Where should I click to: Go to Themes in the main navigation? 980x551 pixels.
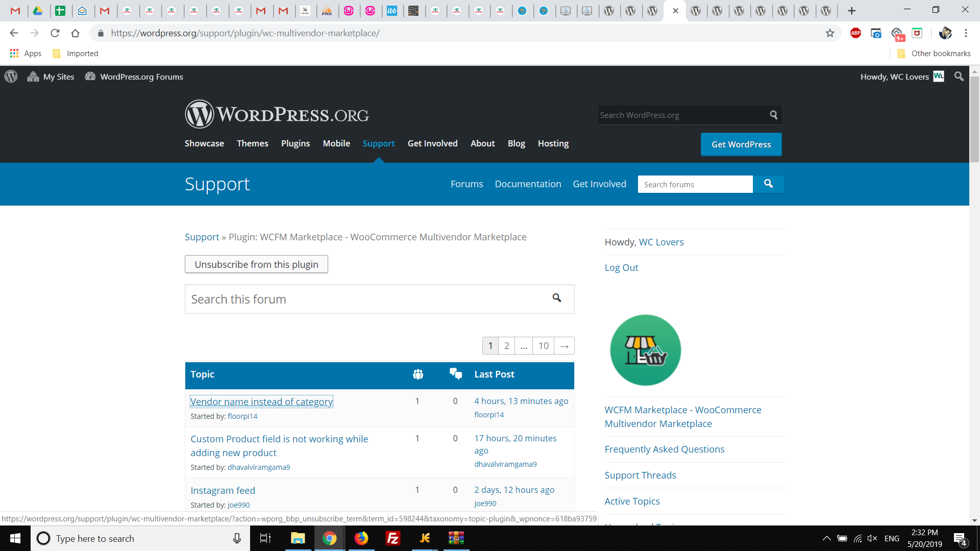253,143
